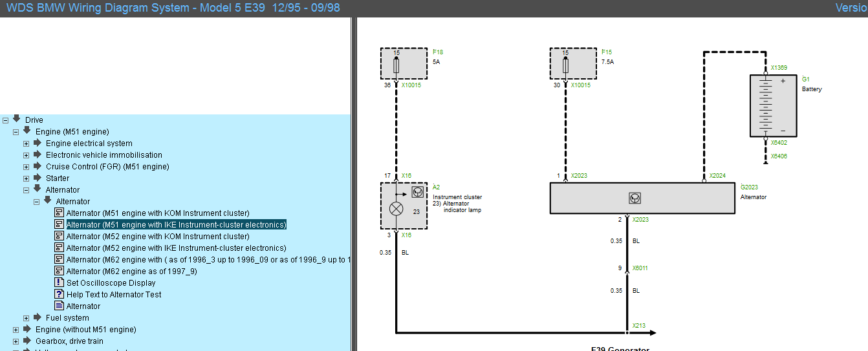
Task: Select Alternator (M51 engine with IKE Instrument-cluster electronics)
Action: pyautogui.click(x=176, y=224)
